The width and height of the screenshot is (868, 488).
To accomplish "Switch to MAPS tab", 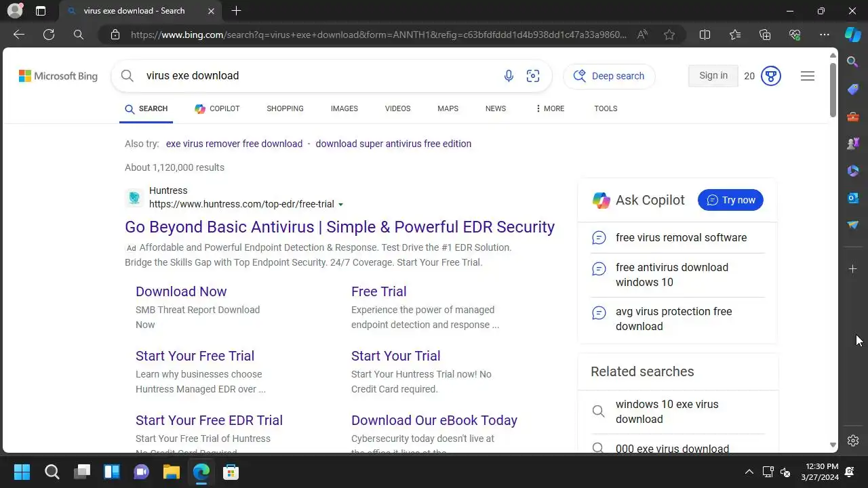I will [x=448, y=108].
